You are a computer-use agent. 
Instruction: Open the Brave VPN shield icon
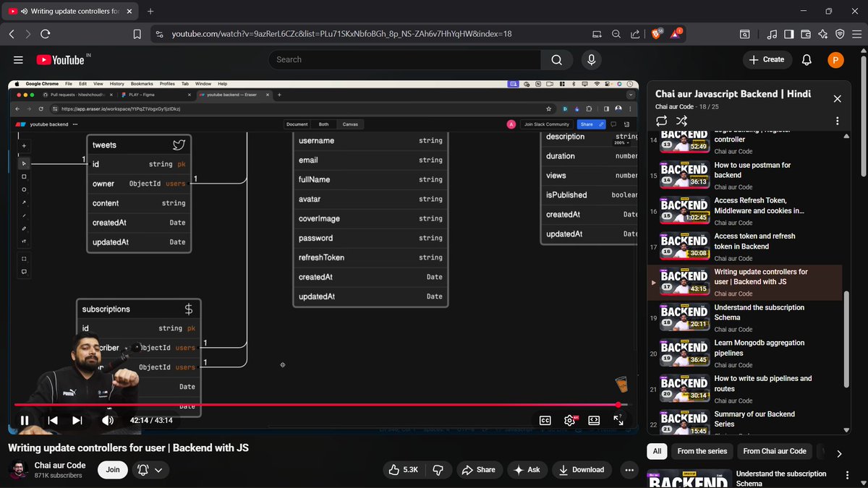click(x=839, y=34)
